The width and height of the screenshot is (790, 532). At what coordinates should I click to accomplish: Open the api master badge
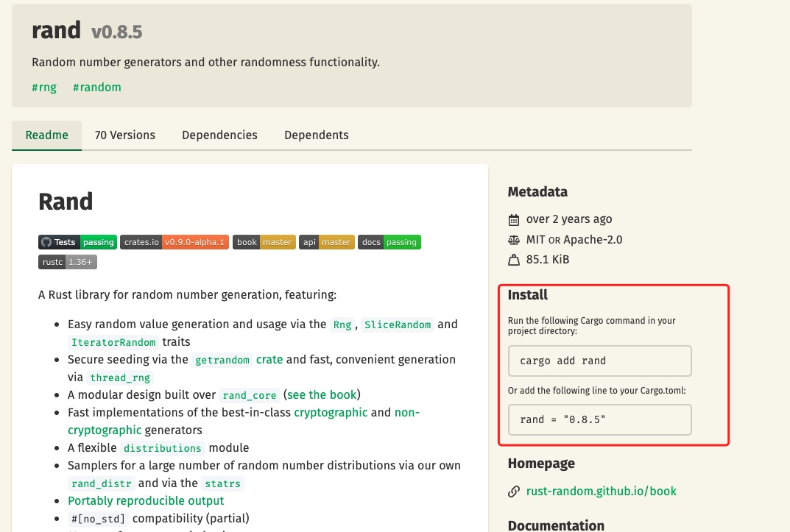click(x=326, y=242)
